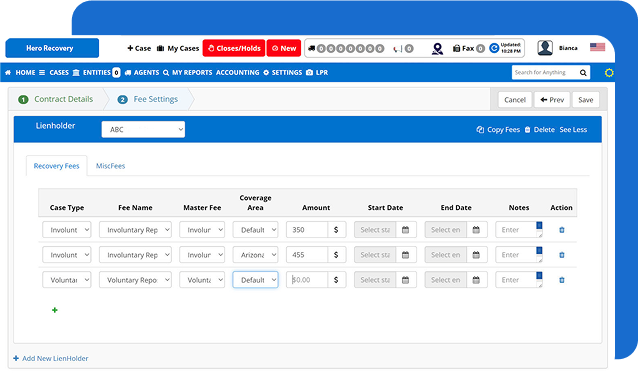Image resolution: width=638 pixels, height=376 pixels.
Task: Open Bianca user profile avatar
Action: pos(545,48)
